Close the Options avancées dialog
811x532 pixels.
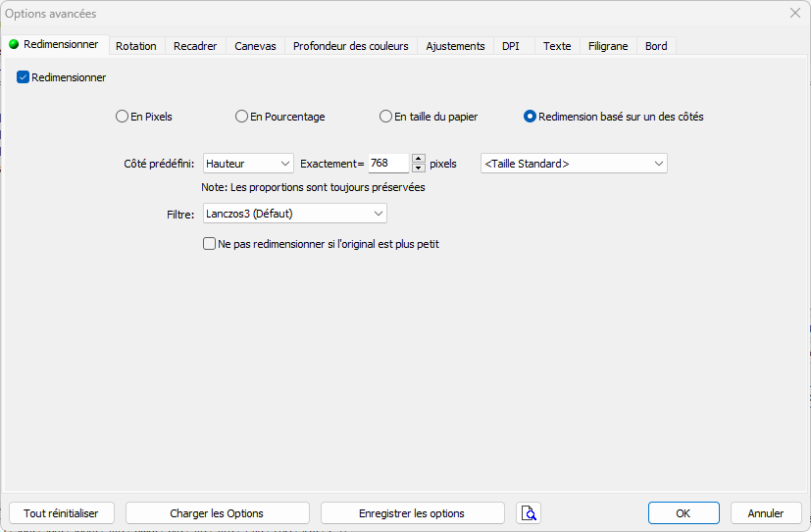[794, 14]
